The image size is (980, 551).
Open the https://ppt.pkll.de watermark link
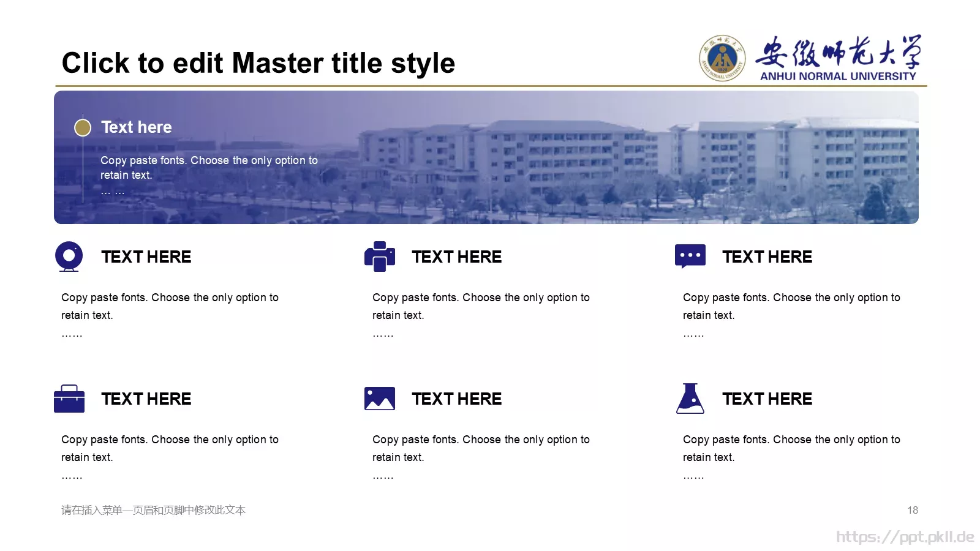[905, 537]
